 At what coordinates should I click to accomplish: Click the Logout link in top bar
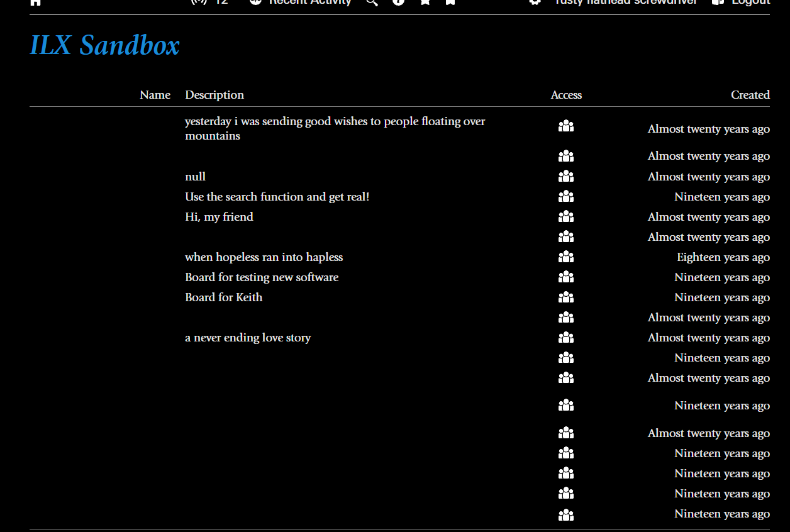pyautogui.click(x=741, y=2)
